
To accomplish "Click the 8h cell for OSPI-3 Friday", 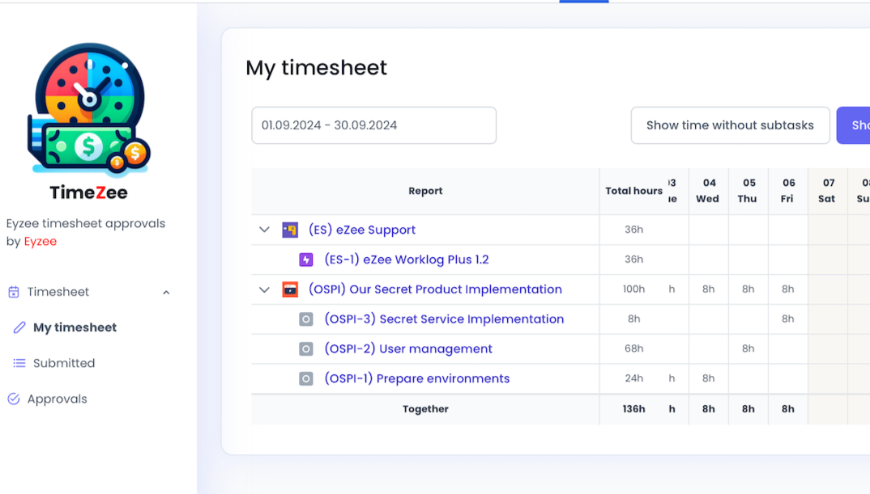I will point(788,319).
